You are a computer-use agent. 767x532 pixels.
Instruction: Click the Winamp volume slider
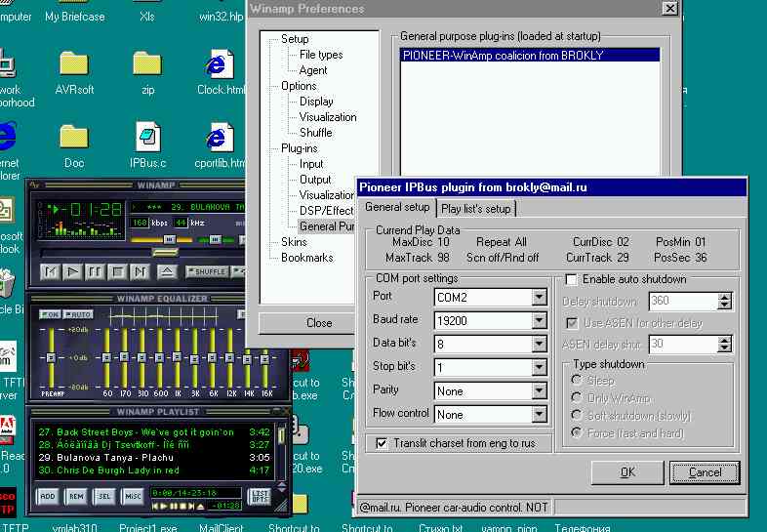coord(161,240)
